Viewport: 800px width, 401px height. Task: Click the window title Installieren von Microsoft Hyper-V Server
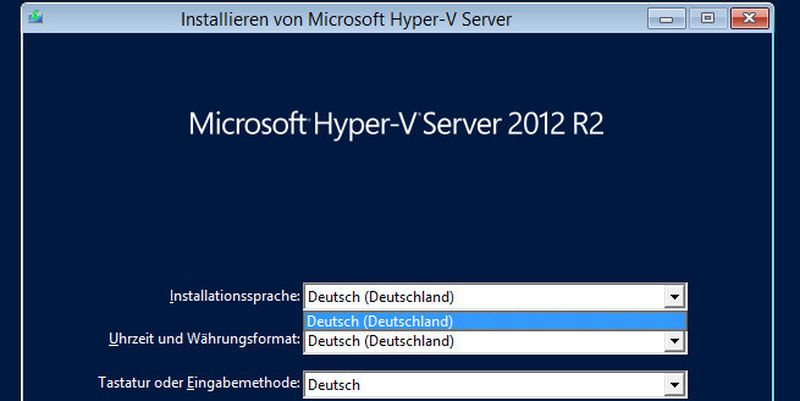click(346, 19)
